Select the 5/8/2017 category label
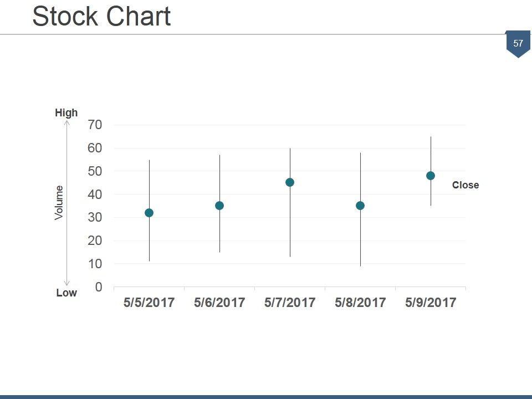The width and height of the screenshot is (532, 399). click(360, 303)
